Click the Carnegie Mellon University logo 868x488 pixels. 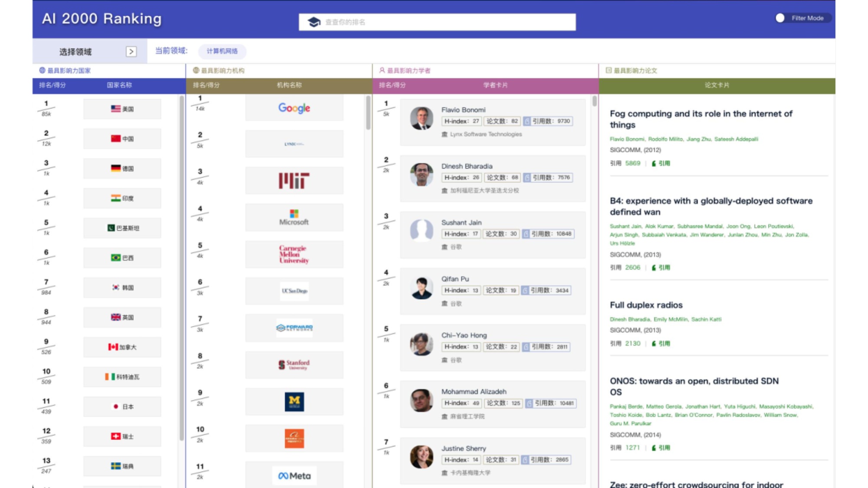pyautogui.click(x=294, y=254)
